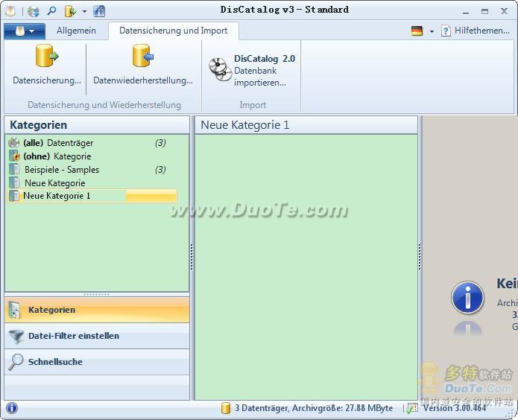Image resolution: width=518 pixels, height=420 pixels.
Task: Select Beispiele - Samples category
Action: 92,169
